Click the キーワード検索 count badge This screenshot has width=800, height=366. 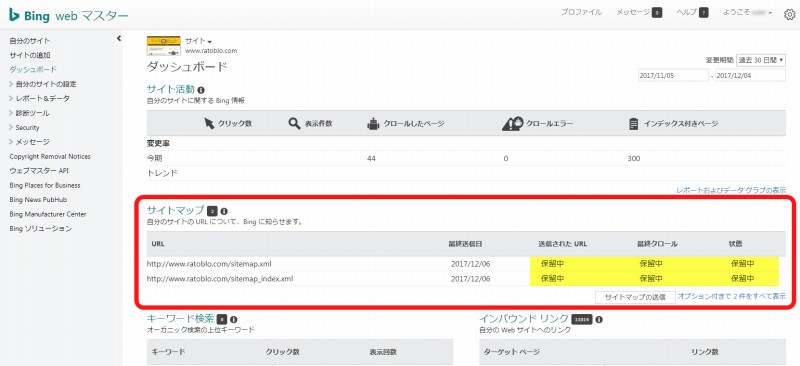pos(221,319)
